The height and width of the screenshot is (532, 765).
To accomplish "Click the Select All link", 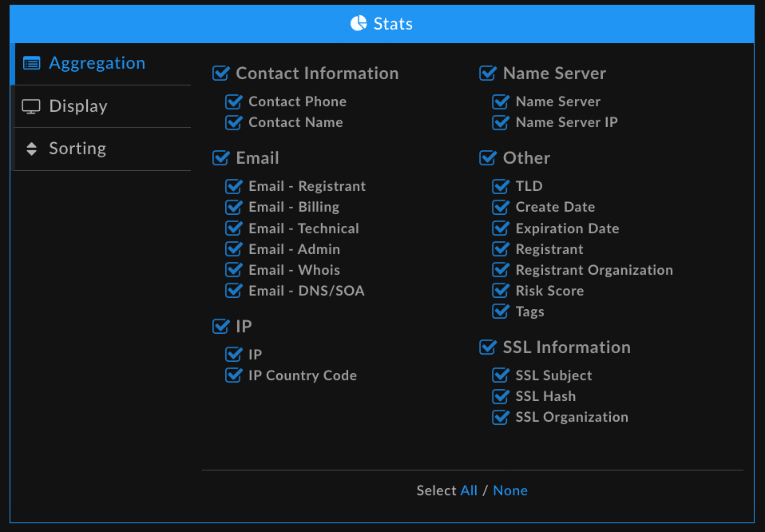I will 469,490.
